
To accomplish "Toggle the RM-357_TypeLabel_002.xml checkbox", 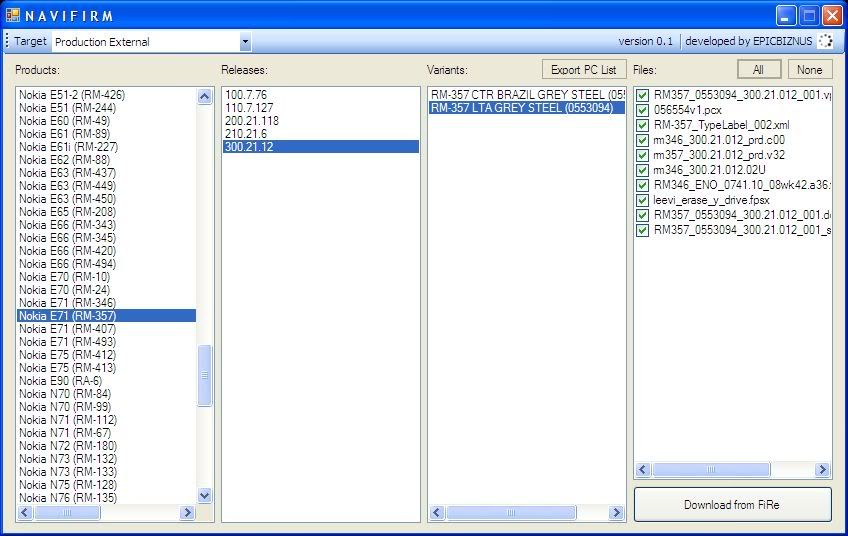I will coord(642,125).
